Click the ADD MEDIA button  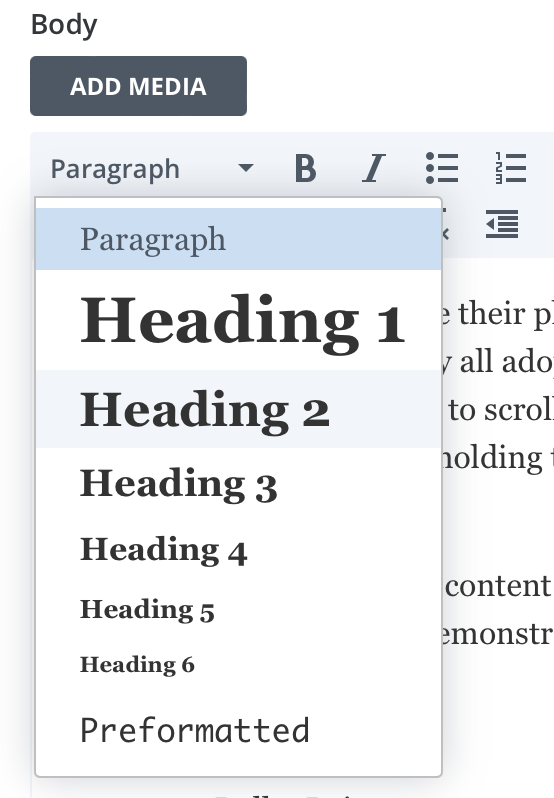138,86
